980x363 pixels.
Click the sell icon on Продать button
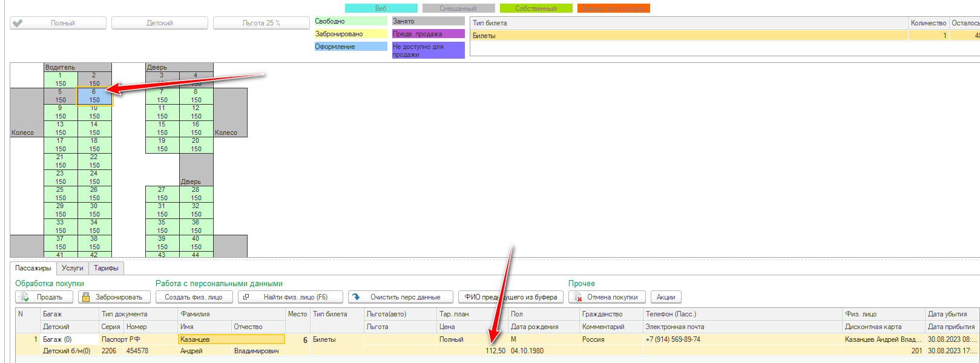(24, 297)
